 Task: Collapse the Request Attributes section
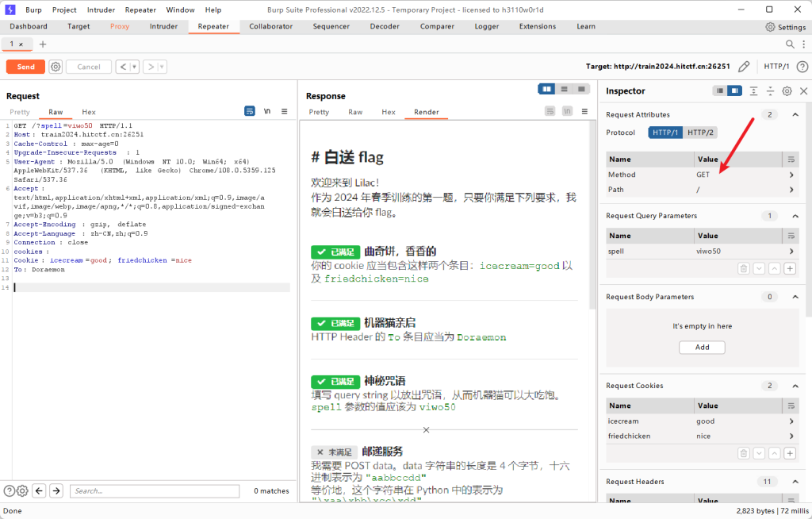(795, 115)
